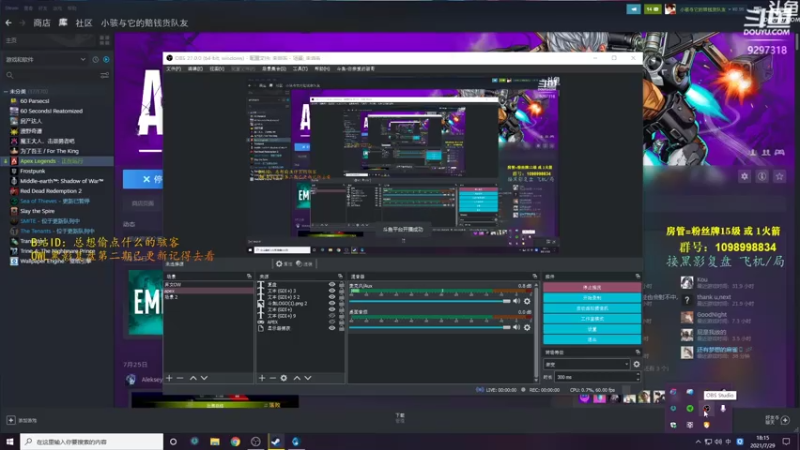
Task: Adjust the transition duration stepper
Action: click(x=638, y=377)
